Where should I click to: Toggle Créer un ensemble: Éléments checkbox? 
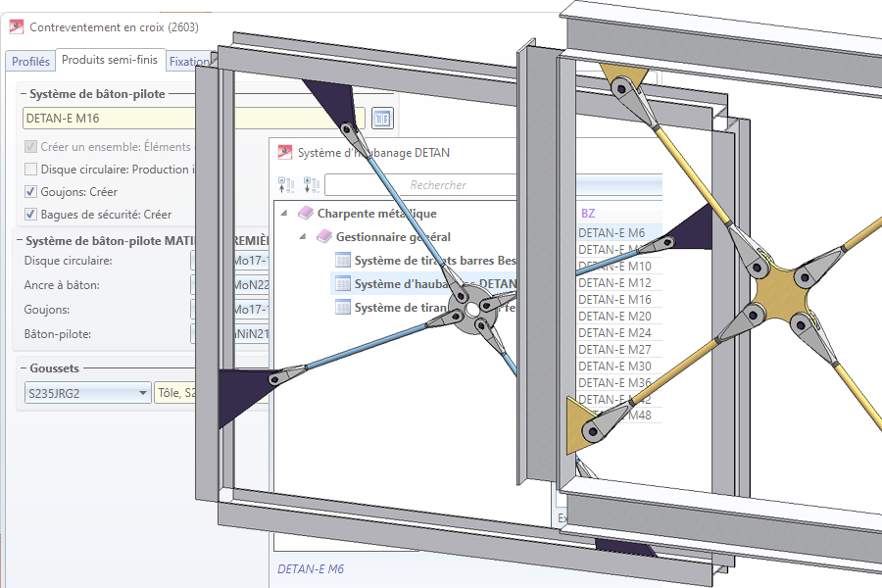31,147
